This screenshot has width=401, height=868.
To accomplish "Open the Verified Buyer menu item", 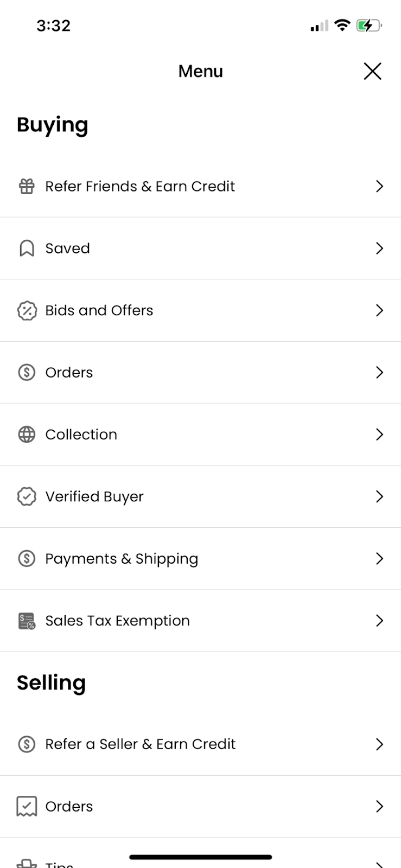I will click(94, 497).
